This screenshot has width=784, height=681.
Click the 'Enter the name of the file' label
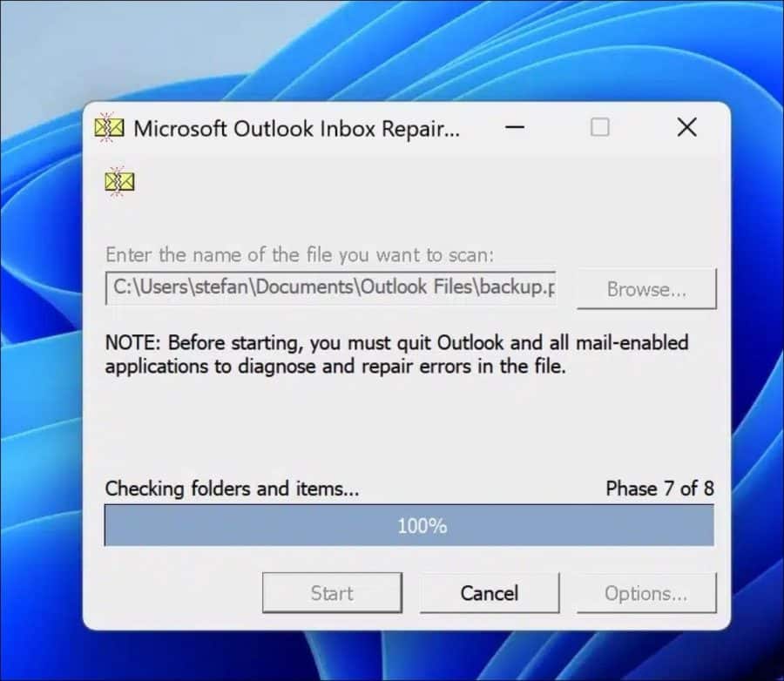299,255
